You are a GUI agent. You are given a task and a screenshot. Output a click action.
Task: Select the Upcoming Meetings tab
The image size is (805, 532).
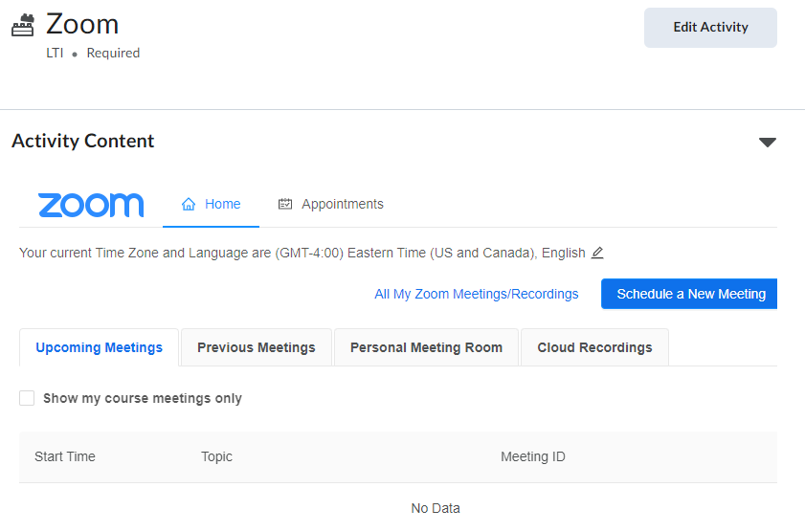tap(100, 347)
